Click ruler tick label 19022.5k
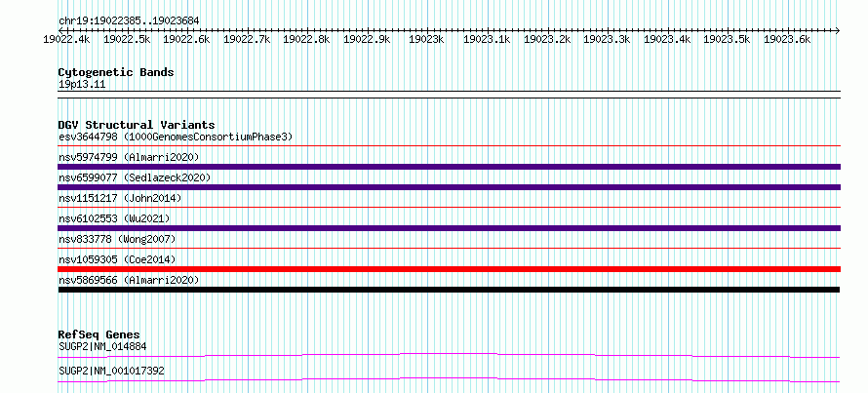868x393 pixels. pos(127,39)
